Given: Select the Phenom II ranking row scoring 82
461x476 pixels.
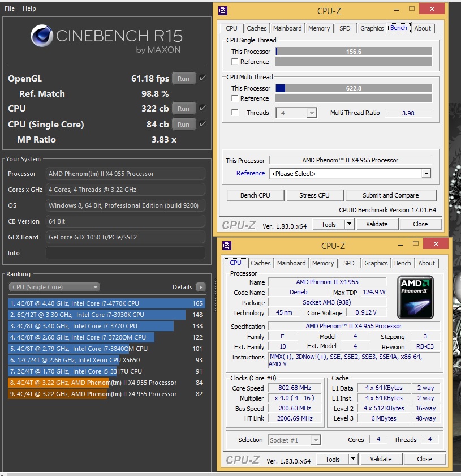Looking at the screenshot, I should point(106,394).
